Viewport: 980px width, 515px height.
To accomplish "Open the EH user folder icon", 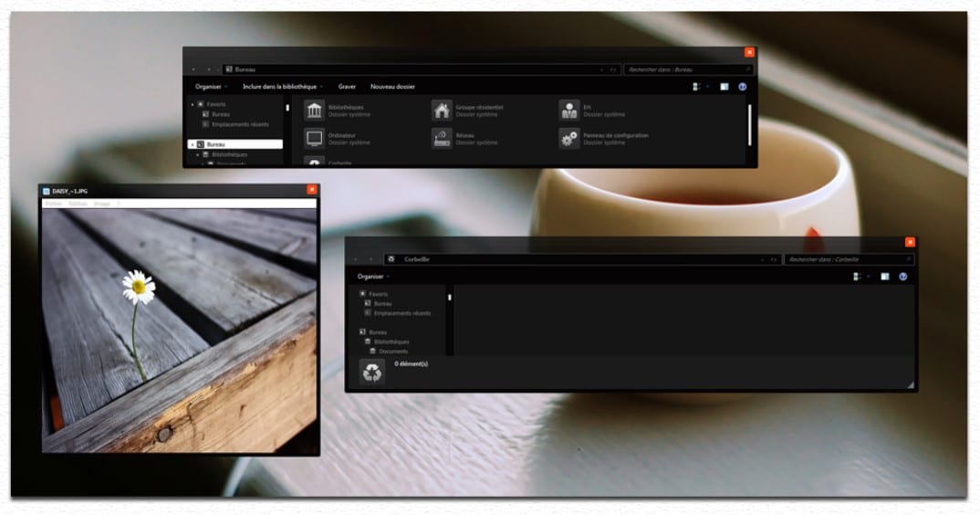I will point(569,110).
